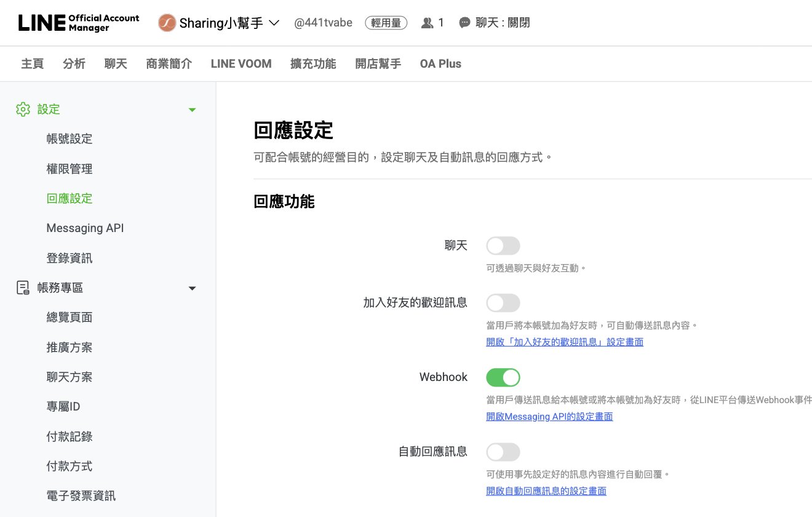The width and height of the screenshot is (812, 517).
Task: Click the 開啟自動回應訊息的設定畫面 link
Action: [x=546, y=491]
